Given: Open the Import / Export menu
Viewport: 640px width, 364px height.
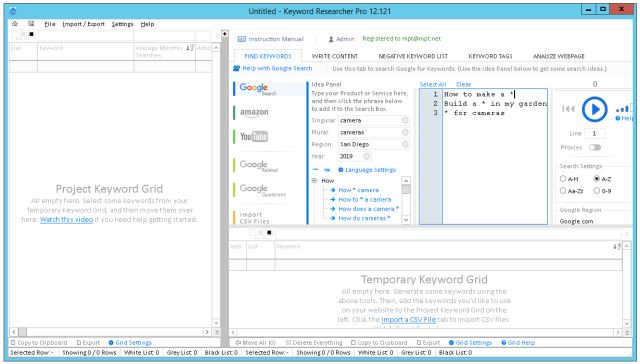Looking at the screenshot, I should pyautogui.click(x=84, y=24).
